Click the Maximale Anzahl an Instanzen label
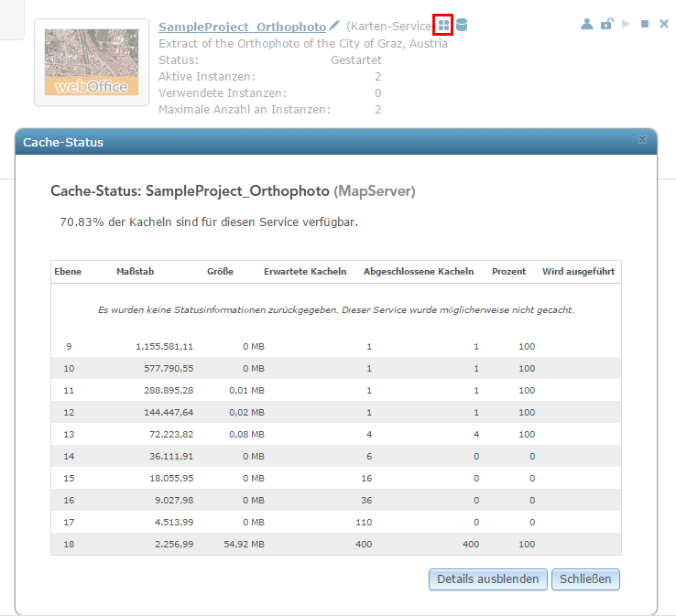Screen dimensions: 676x616 pos(245,110)
